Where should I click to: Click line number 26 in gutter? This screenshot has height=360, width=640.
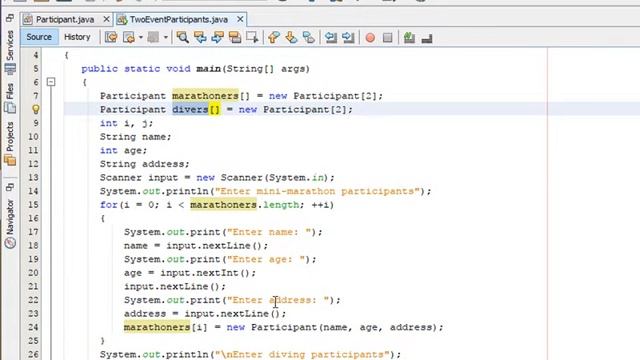(x=33, y=354)
